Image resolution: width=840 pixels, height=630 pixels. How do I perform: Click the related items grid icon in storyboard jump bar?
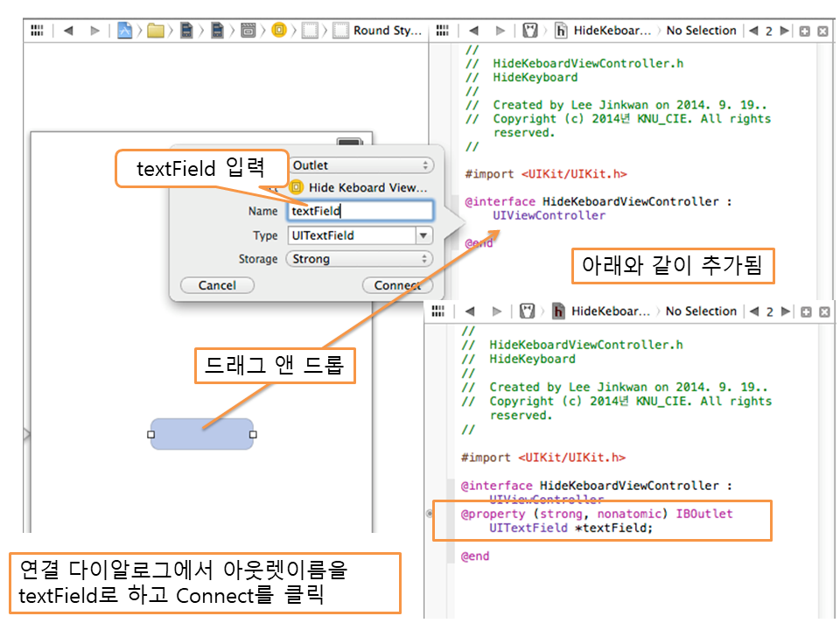point(37,31)
